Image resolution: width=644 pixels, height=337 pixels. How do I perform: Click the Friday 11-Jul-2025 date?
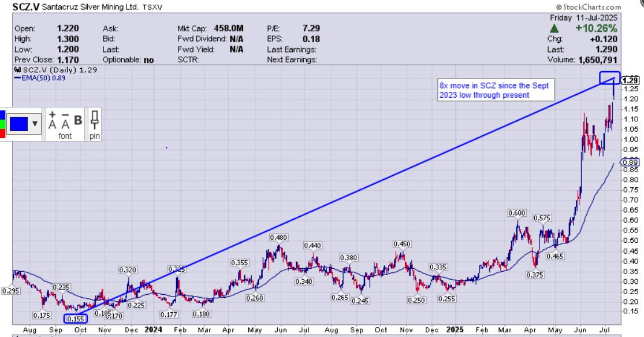583,18
